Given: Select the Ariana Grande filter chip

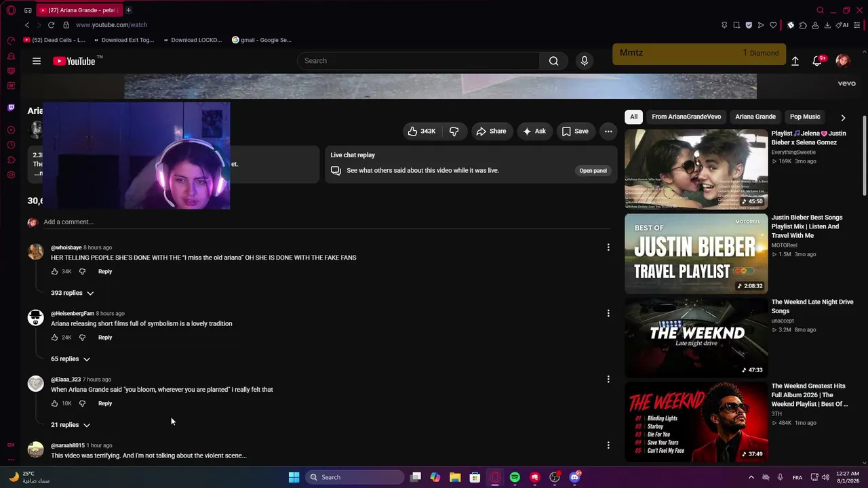Looking at the screenshot, I should pos(755,117).
